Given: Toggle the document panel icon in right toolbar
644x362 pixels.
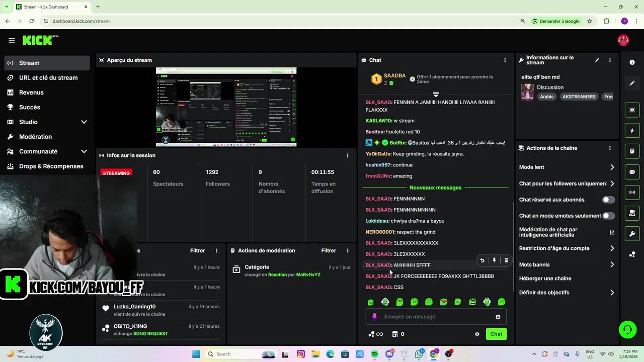Looking at the screenshot, I should pyautogui.click(x=632, y=151).
